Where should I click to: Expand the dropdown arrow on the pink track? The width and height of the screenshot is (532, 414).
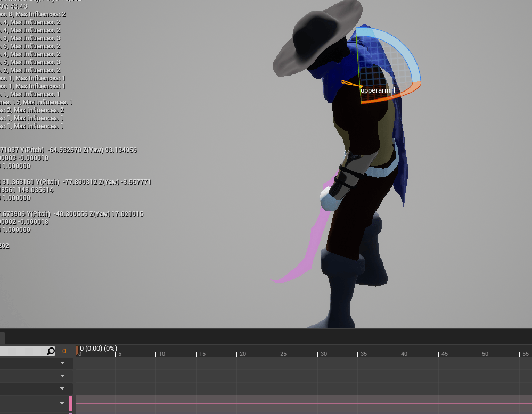(x=62, y=404)
